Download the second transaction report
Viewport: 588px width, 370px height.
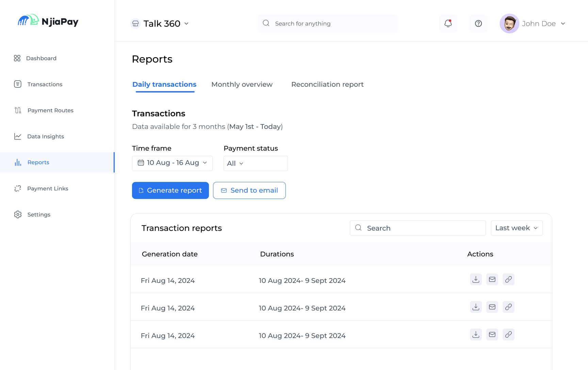point(476,307)
